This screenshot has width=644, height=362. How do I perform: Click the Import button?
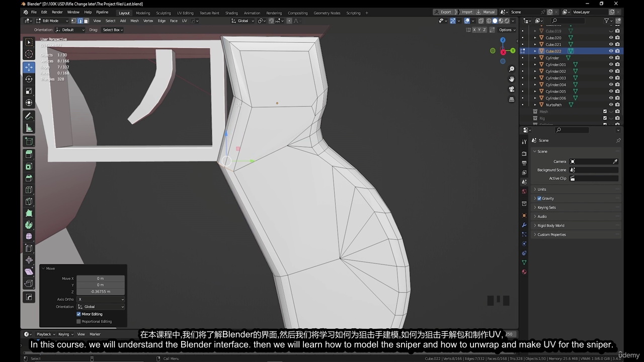click(x=464, y=12)
